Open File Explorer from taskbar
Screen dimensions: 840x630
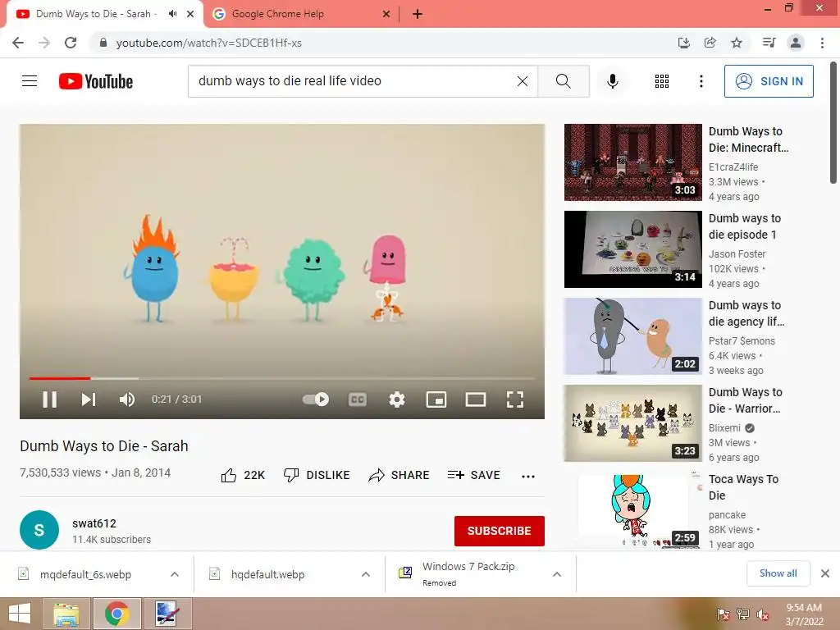pyautogui.click(x=66, y=614)
